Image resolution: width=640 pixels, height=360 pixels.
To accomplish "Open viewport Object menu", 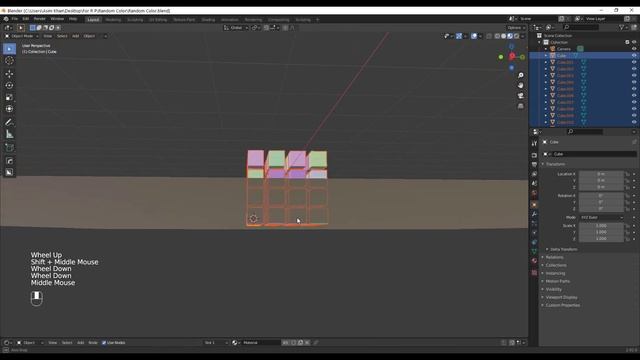I will (x=89, y=36).
